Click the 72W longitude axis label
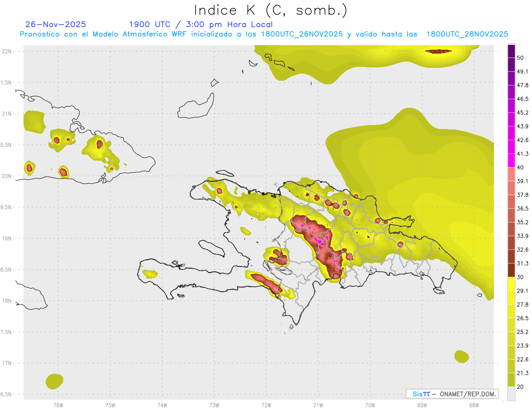 pyautogui.click(x=266, y=405)
